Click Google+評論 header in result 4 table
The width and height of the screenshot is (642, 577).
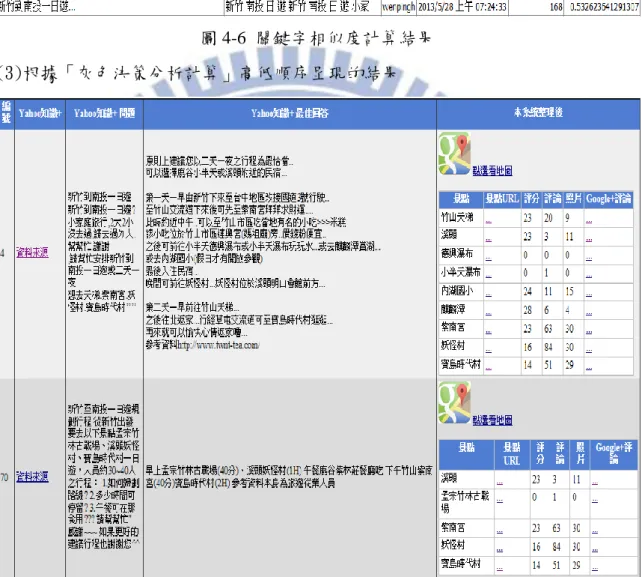(608, 199)
